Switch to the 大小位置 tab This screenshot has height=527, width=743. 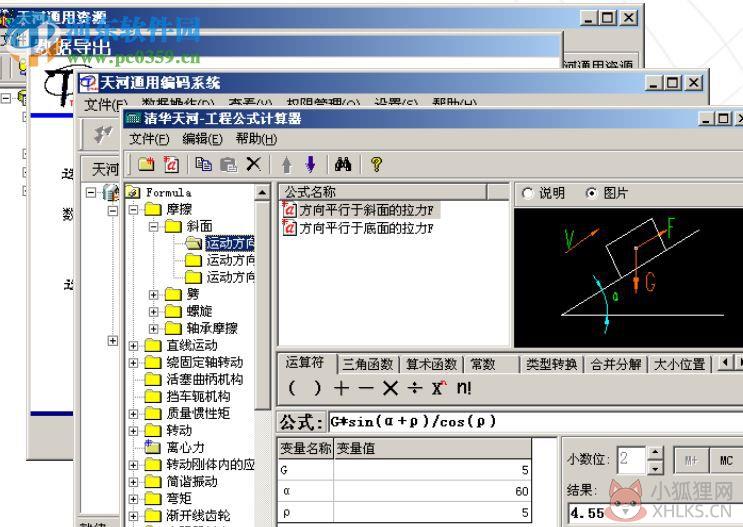click(x=679, y=364)
